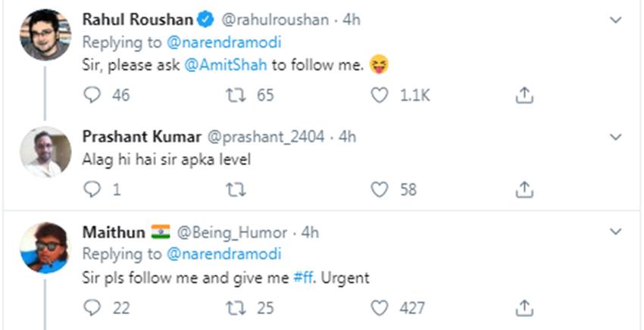
Task: Share Rahul Roushan's tweet
Action: point(523,95)
